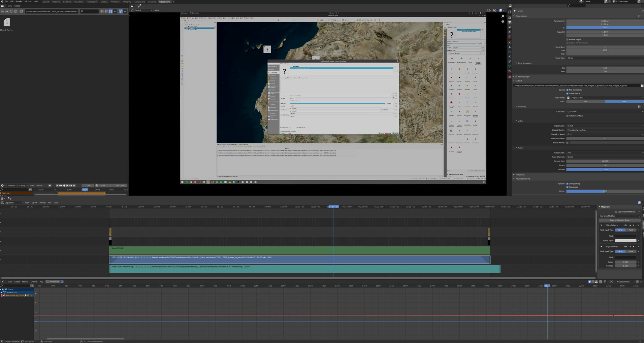Enable Use Linear Modifiers
The image size is (644, 343).
[x=616, y=212]
